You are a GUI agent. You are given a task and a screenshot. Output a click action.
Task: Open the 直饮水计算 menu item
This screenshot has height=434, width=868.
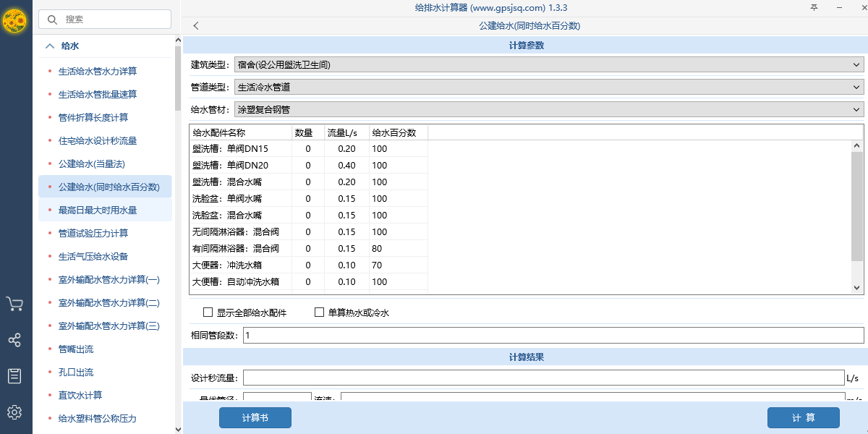click(x=82, y=395)
